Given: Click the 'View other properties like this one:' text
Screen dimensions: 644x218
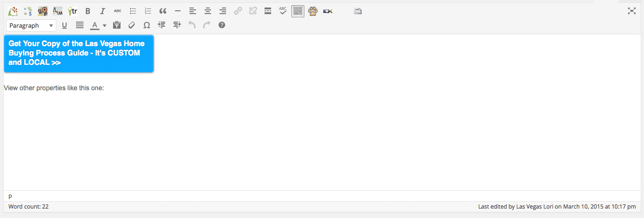Looking at the screenshot, I should 53,88.
